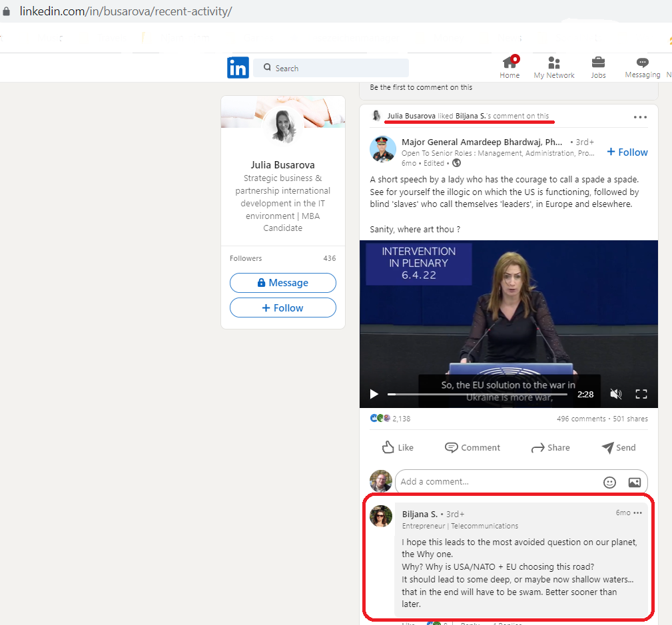
Task: Click the search magnifier icon
Action: [268, 67]
